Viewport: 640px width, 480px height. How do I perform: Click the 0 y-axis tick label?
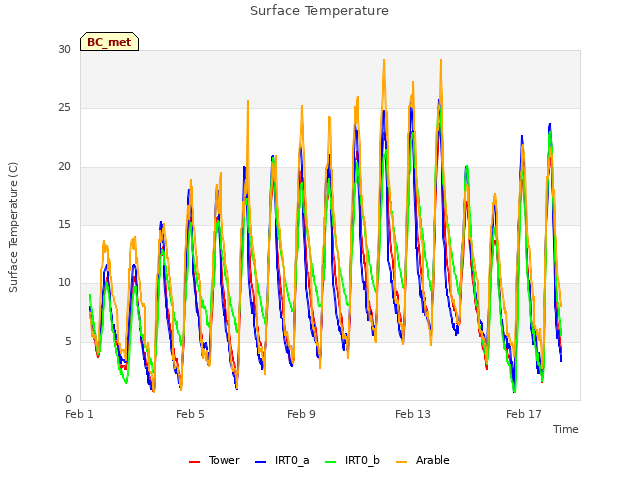pos(68,399)
